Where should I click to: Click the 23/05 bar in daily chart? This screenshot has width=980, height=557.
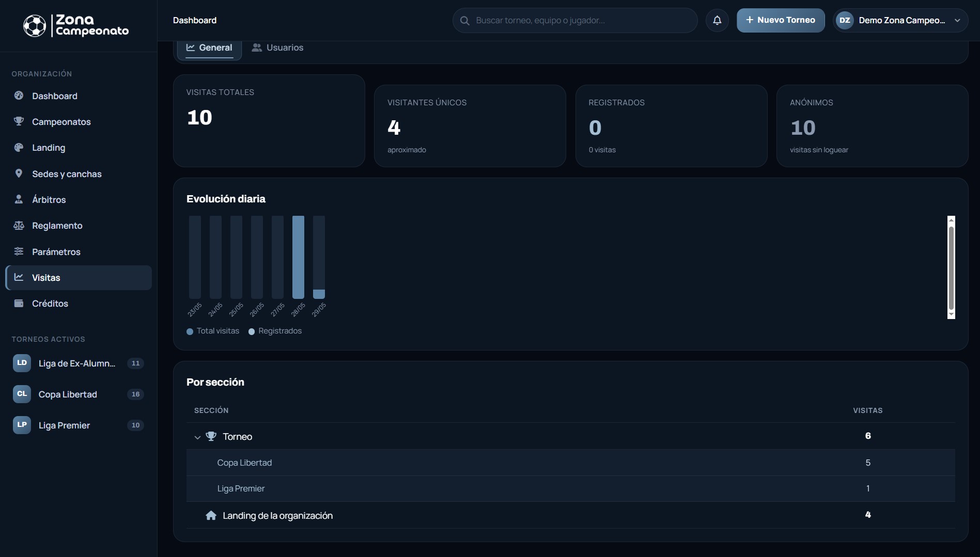click(x=195, y=257)
